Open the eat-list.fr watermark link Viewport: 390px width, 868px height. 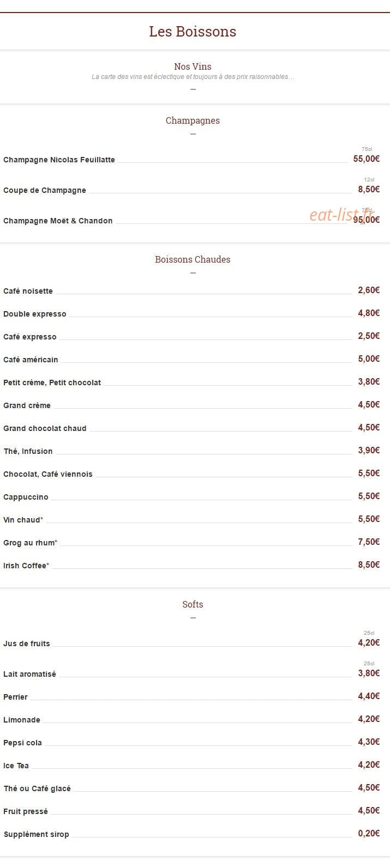[343, 215]
